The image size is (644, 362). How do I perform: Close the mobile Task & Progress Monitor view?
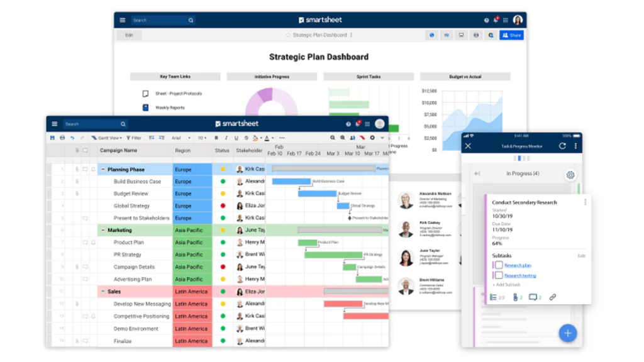click(468, 146)
